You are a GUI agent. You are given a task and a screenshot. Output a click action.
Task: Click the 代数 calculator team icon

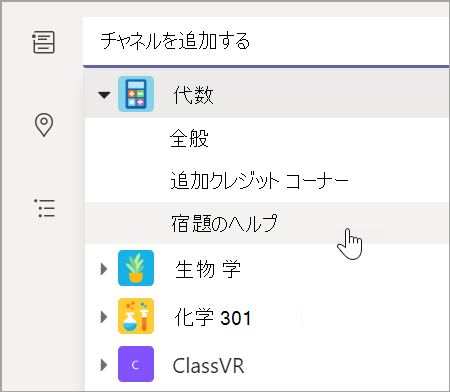(136, 94)
